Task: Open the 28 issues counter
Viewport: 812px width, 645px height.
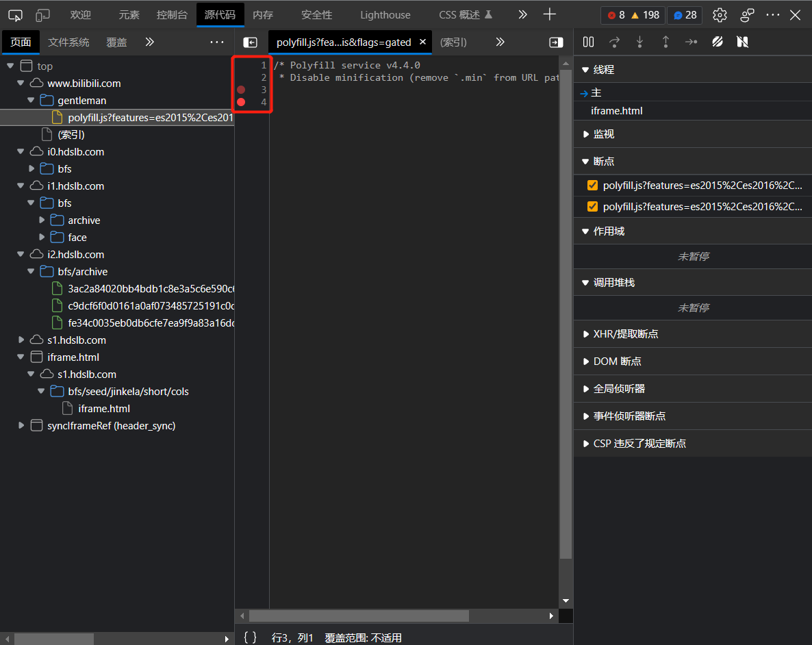Action: coord(685,15)
